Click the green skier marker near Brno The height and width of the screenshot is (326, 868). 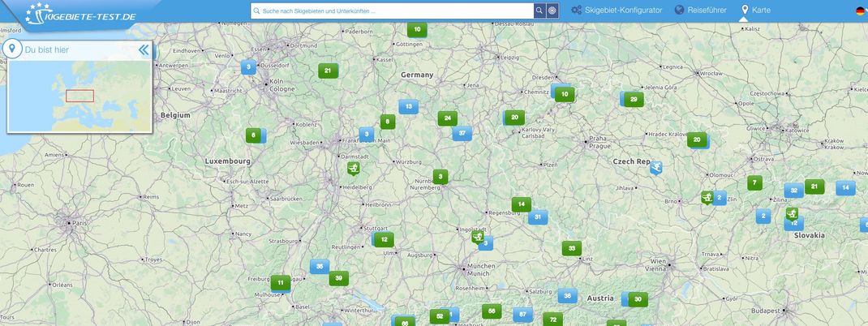point(707,197)
